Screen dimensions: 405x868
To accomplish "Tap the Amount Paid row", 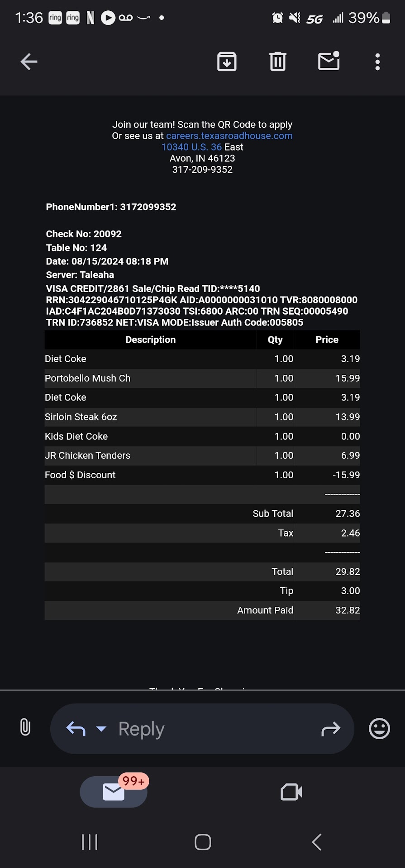I will [202, 610].
